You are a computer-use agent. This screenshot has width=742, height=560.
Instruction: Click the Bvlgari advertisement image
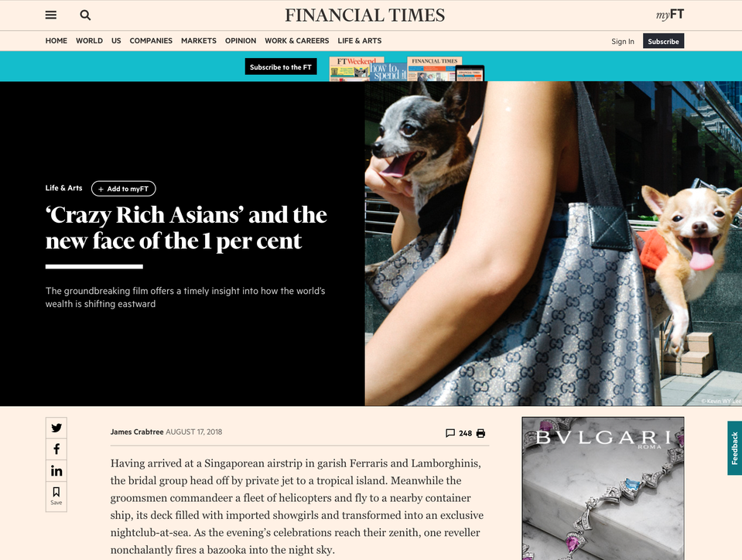pyautogui.click(x=603, y=489)
